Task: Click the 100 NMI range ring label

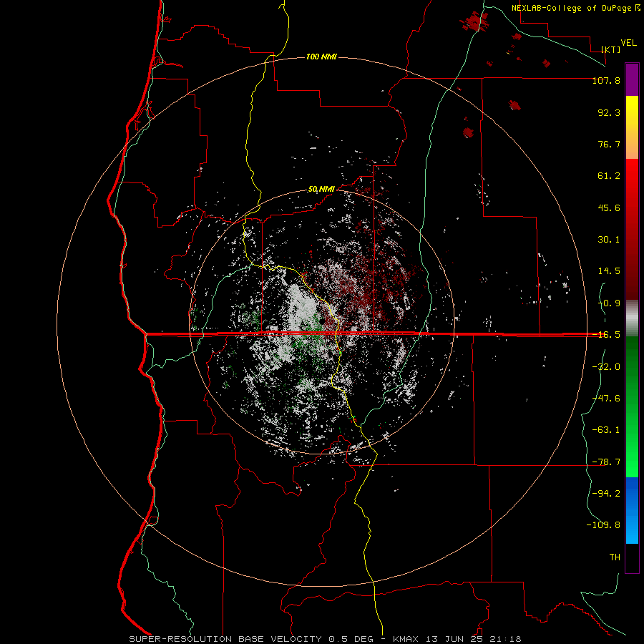Action: 321,57
